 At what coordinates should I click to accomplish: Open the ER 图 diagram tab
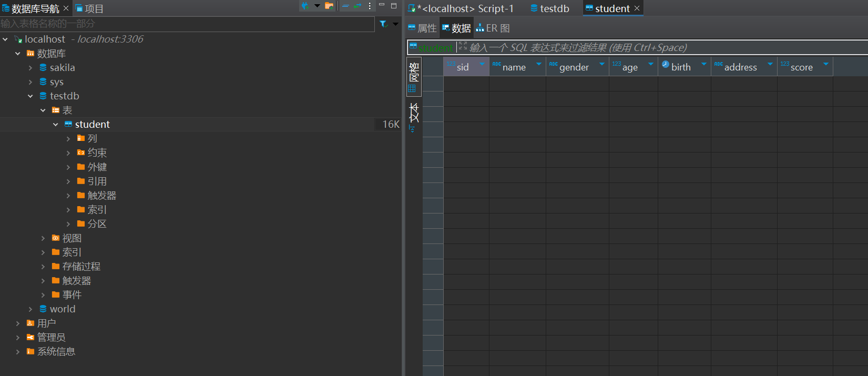pyautogui.click(x=493, y=28)
